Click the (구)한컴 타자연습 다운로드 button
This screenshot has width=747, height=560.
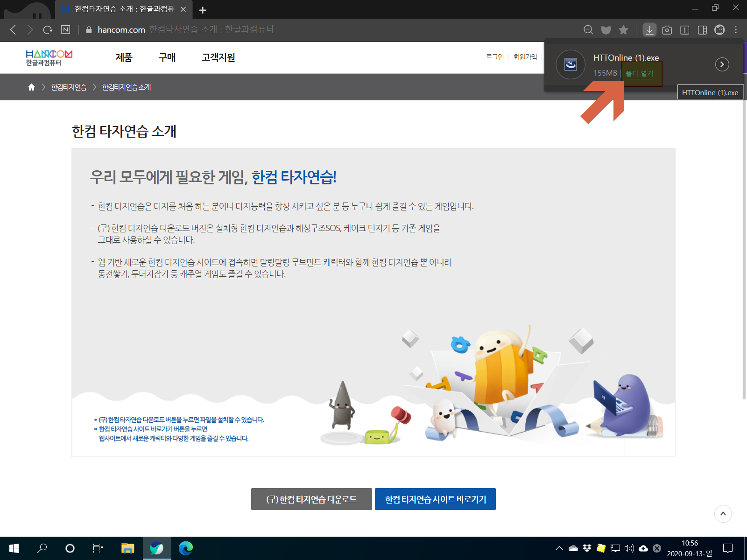[311, 499]
